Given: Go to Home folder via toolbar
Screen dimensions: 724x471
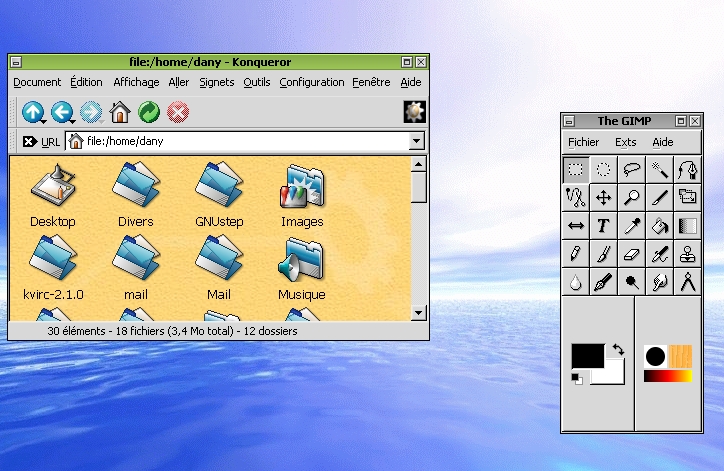Looking at the screenshot, I should pos(120,112).
